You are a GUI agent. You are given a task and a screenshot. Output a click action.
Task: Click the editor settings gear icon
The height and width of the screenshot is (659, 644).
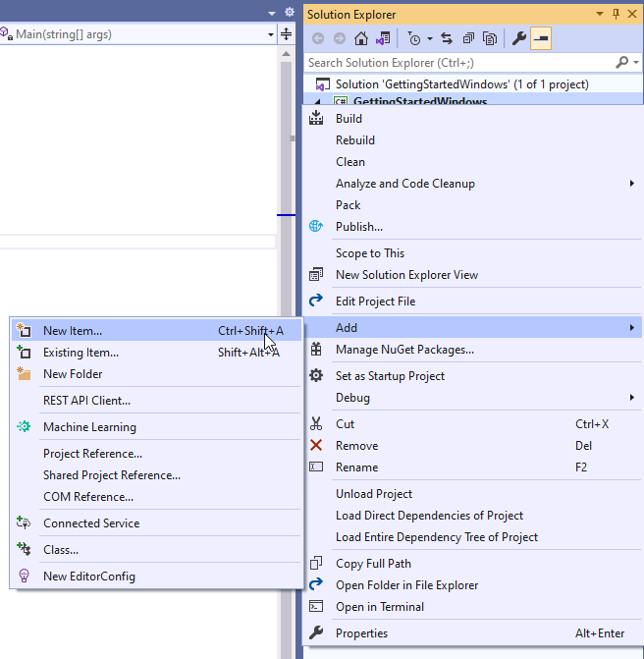[x=289, y=12]
